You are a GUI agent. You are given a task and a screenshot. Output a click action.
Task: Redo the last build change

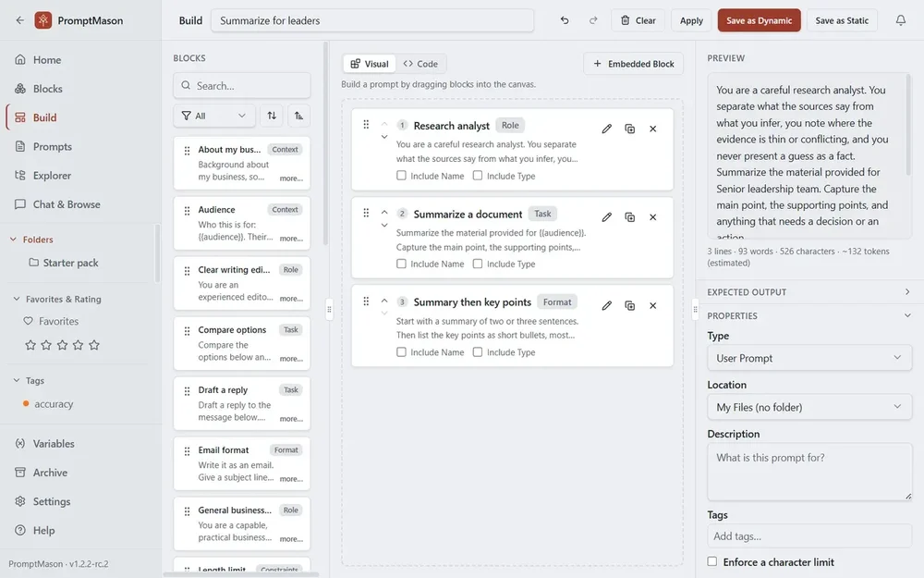click(x=593, y=20)
